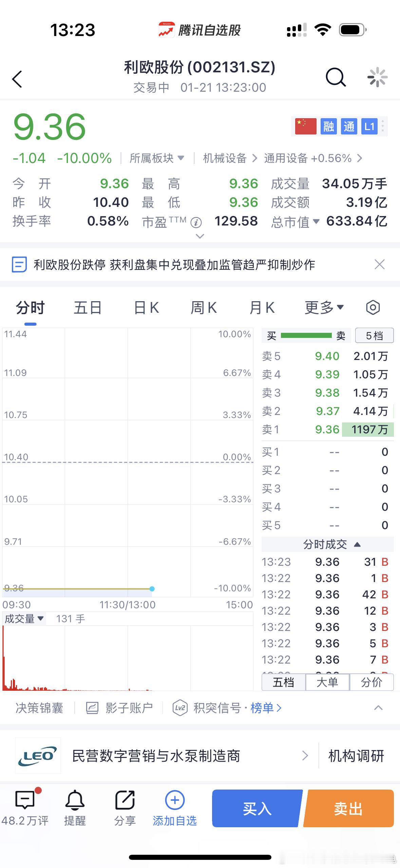Tap the 分享 share icon

pyautogui.click(x=125, y=800)
